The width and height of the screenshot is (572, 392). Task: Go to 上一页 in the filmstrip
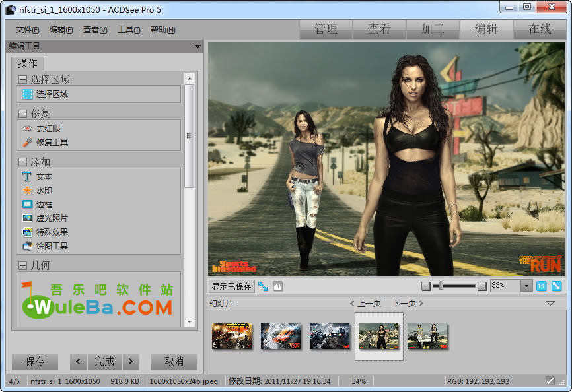point(365,303)
